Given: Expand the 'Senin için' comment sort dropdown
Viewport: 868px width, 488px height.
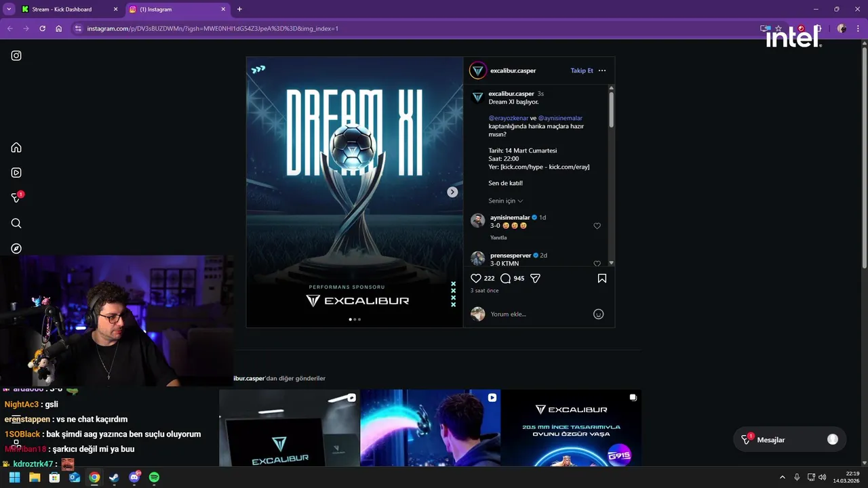Looking at the screenshot, I should (506, 201).
